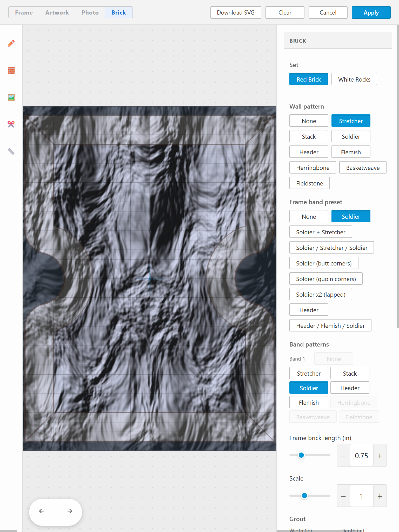Cancel the brick editing
399x532 pixels.
pos(328,12)
